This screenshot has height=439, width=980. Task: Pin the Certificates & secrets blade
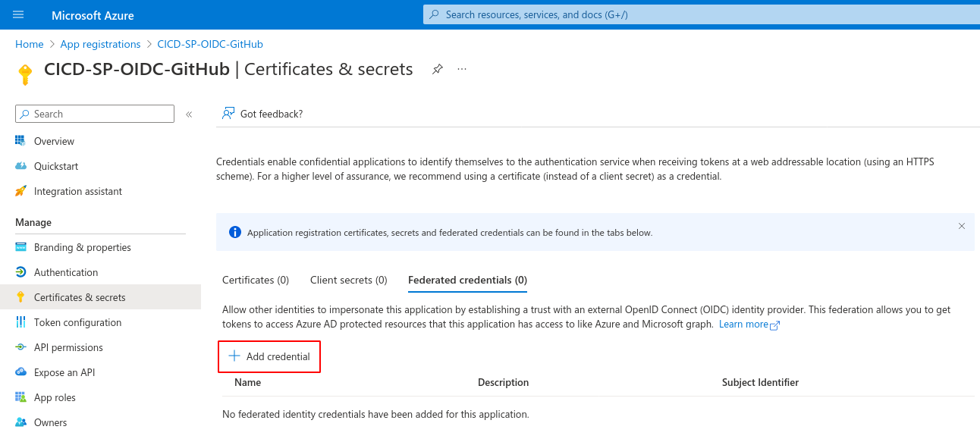coord(438,69)
